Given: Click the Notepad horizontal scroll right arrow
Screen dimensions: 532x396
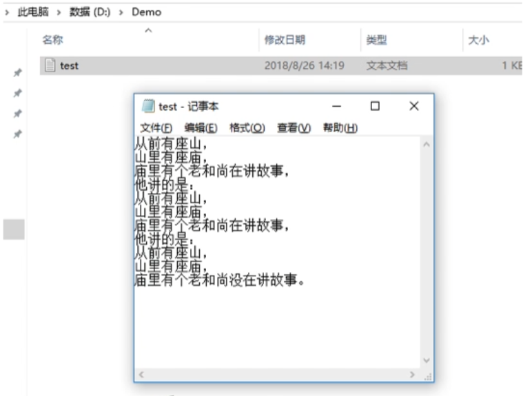Looking at the screenshot, I should [x=412, y=374].
